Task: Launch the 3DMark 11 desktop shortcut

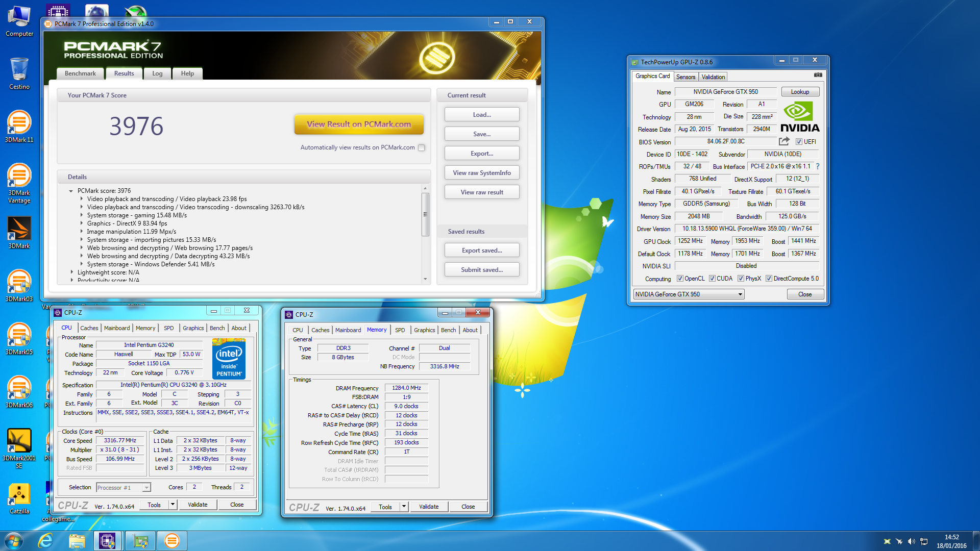Action: pos(19,127)
